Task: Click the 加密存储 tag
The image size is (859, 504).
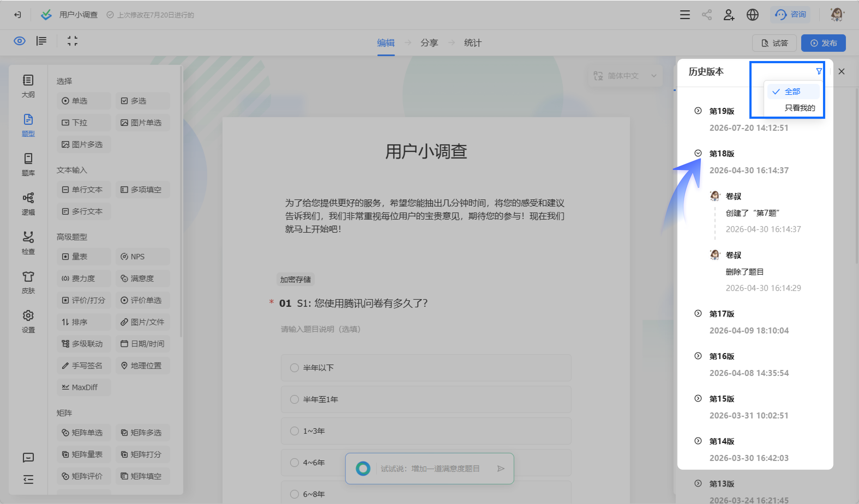Action: click(295, 280)
